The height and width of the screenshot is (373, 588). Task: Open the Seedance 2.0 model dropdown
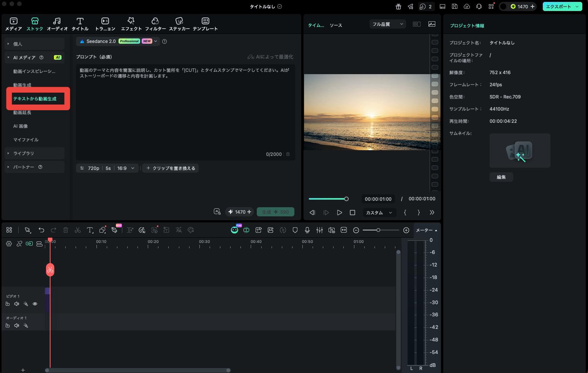coord(118,41)
